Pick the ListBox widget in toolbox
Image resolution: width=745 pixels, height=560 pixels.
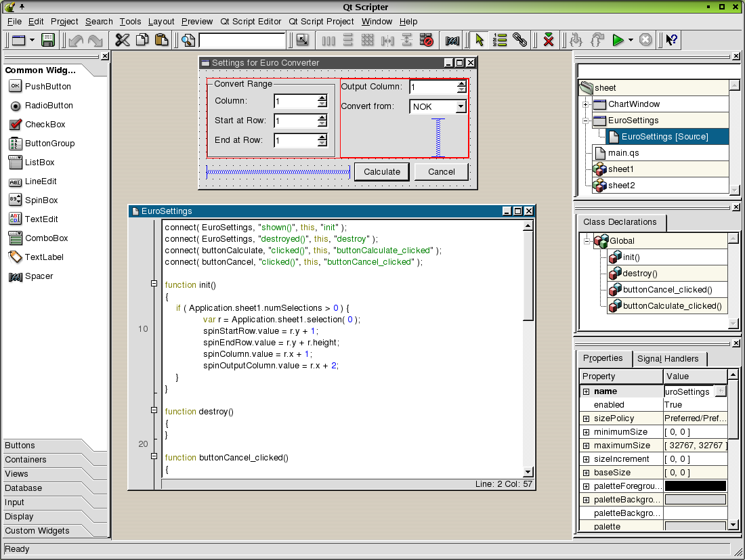coord(32,163)
